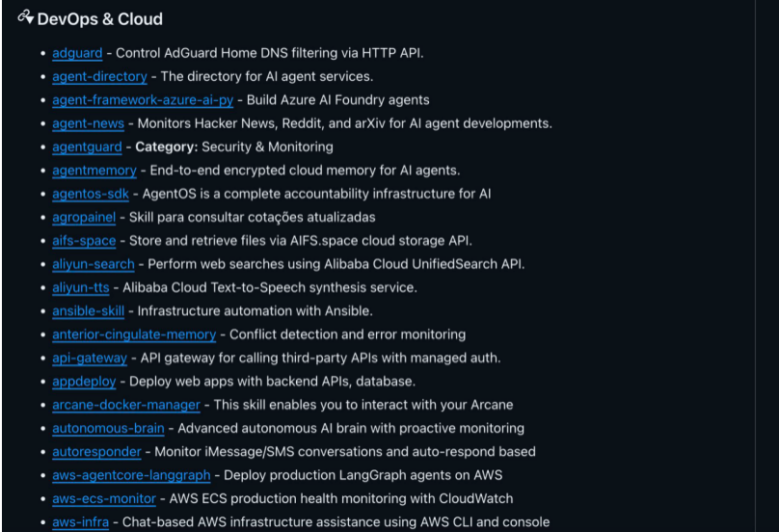The height and width of the screenshot is (532, 779).
Task: Click the api-gateway link
Action: (90, 358)
